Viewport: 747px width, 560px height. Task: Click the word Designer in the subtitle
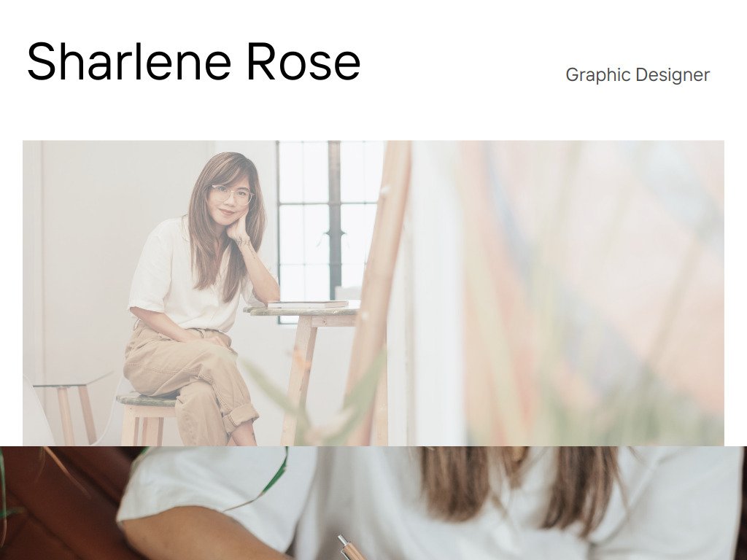[x=673, y=75]
